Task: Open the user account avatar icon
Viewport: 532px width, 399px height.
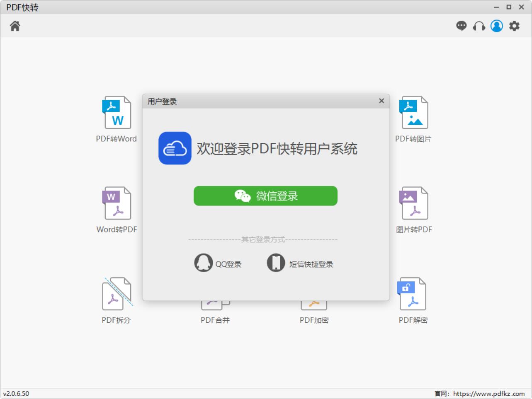Action: pos(497,26)
